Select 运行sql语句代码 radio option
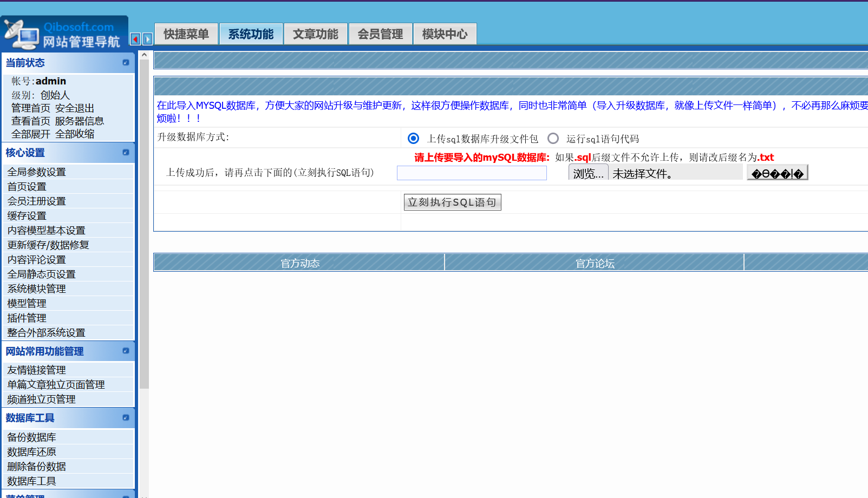Image resolution: width=868 pixels, height=498 pixels. 553,139
